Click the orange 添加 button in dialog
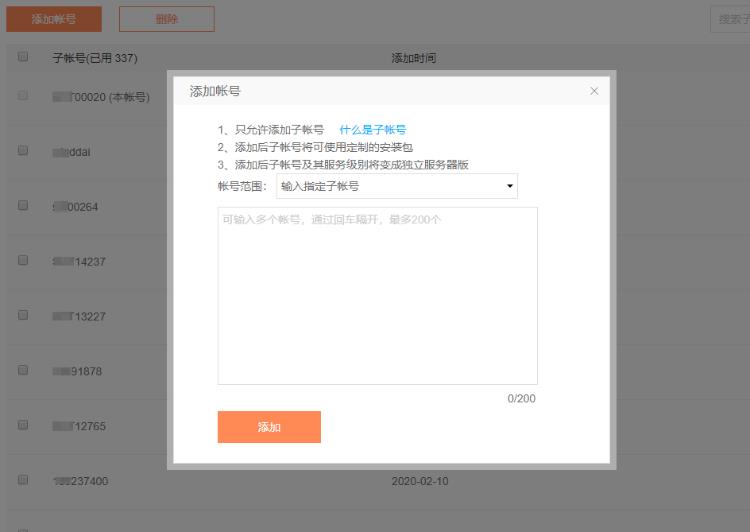The image size is (750, 532). [x=269, y=427]
